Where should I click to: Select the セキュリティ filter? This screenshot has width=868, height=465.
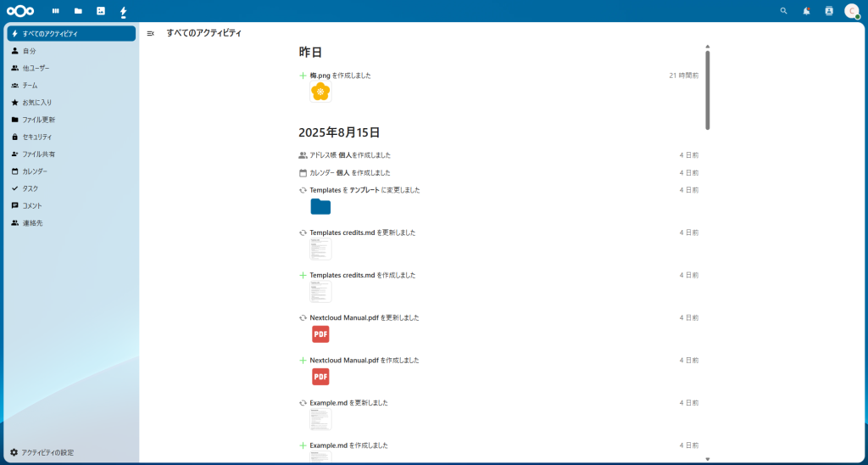click(37, 137)
